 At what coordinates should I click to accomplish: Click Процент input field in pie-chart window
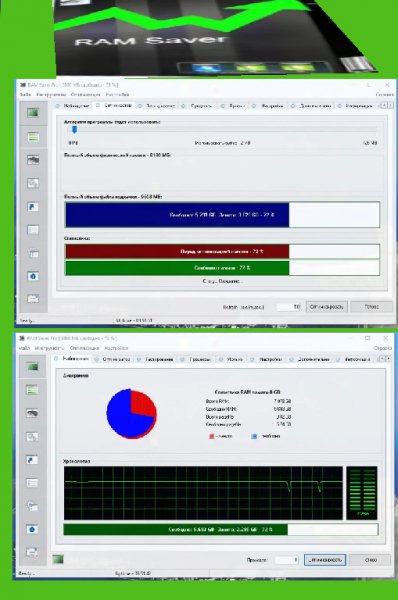tap(286, 560)
